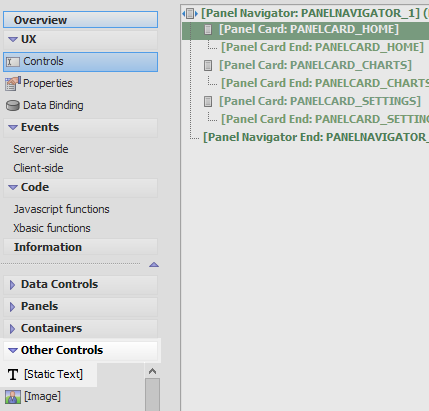Collapse the Code section arrow

click(x=13, y=187)
